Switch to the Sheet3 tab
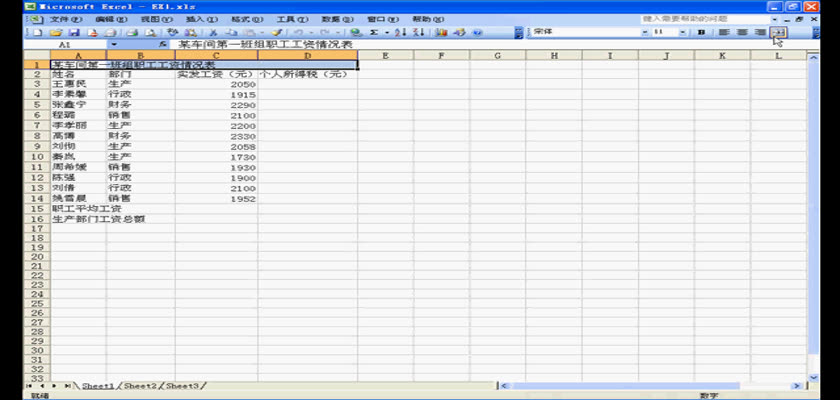This screenshot has width=840, height=400. (182, 386)
